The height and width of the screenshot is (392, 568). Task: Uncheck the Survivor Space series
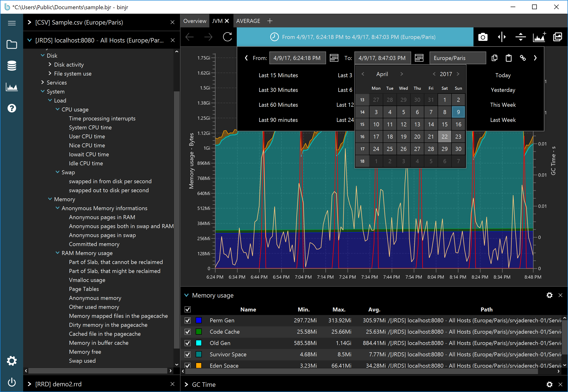188,354
